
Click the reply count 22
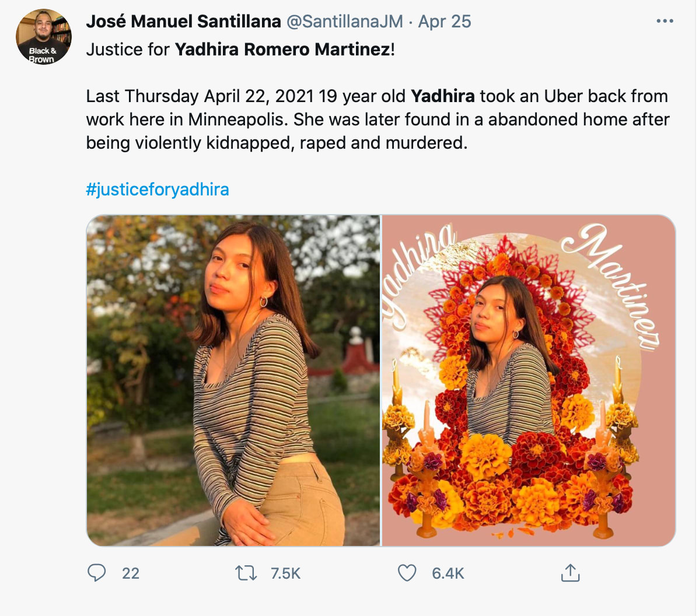(131, 574)
